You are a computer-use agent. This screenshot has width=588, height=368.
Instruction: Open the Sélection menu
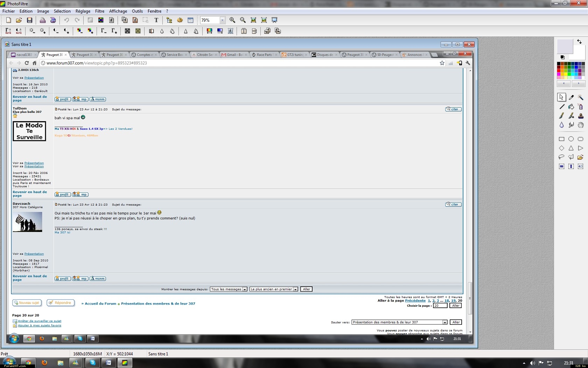point(62,11)
